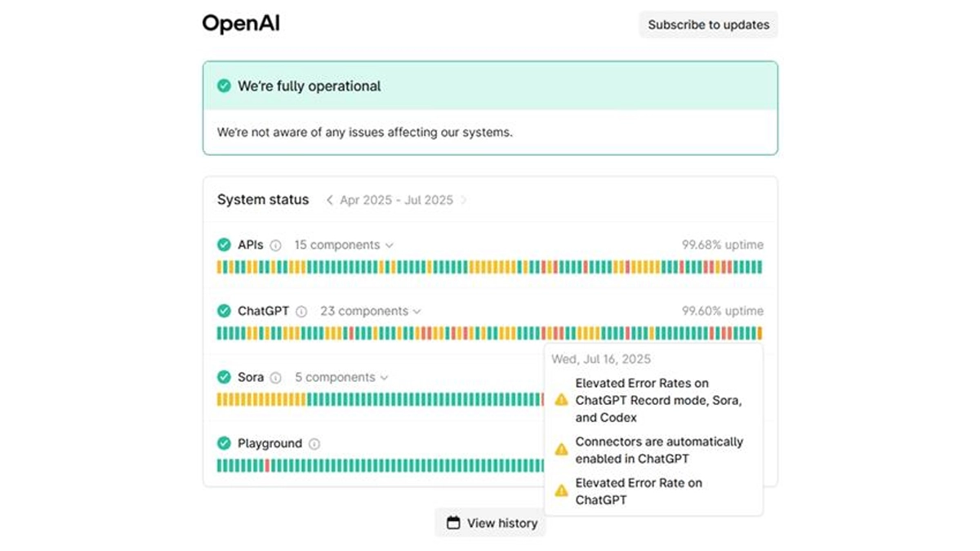Expand ChatGPT 23 components dropdown

(x=371, y=311)
